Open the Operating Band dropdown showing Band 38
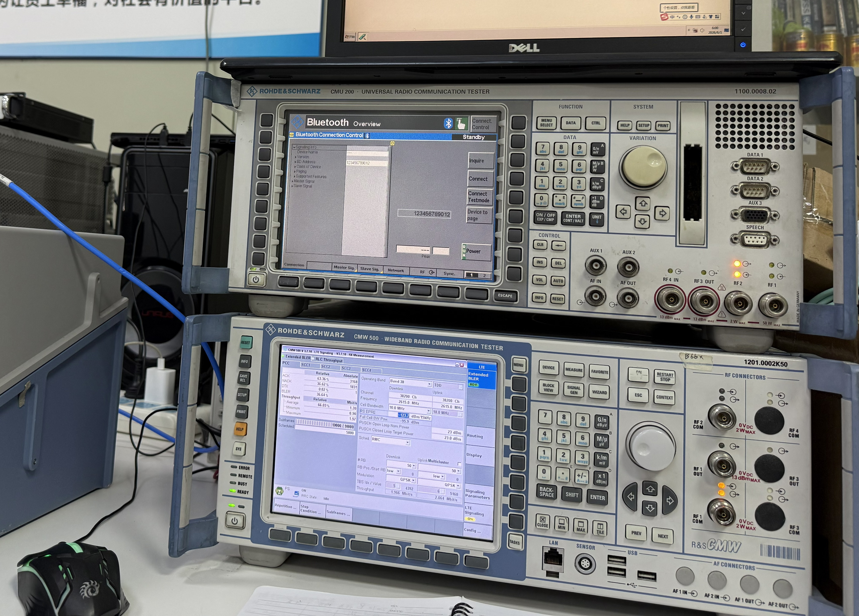Image resolution: width=859 pixels, height=616 pixels. tap(411, 383)
